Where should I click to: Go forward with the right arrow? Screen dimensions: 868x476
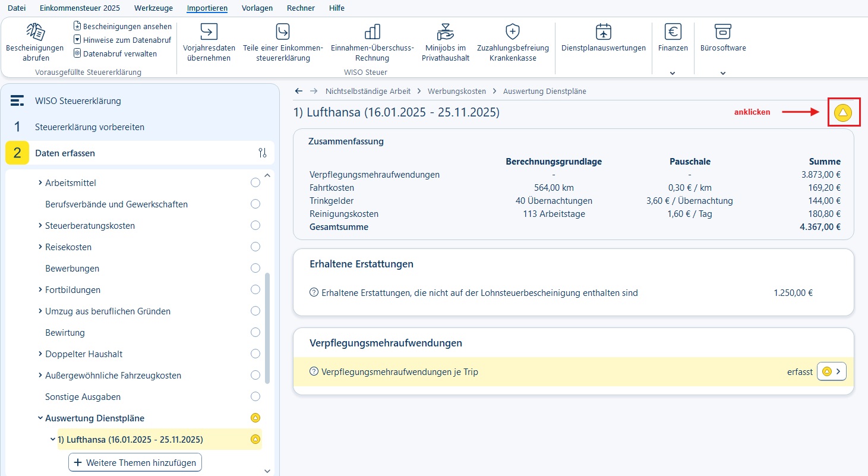pyautogui.click(x=314, y=91)
